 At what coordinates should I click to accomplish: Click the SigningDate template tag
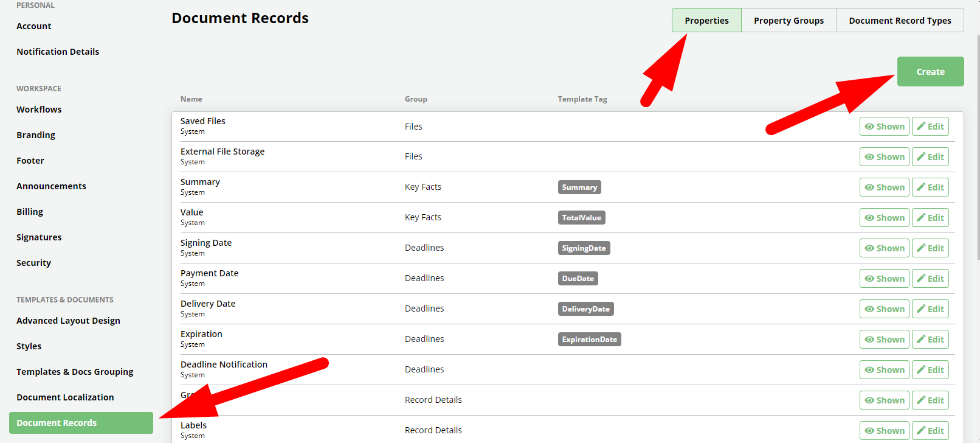click(x=584, y=248)
